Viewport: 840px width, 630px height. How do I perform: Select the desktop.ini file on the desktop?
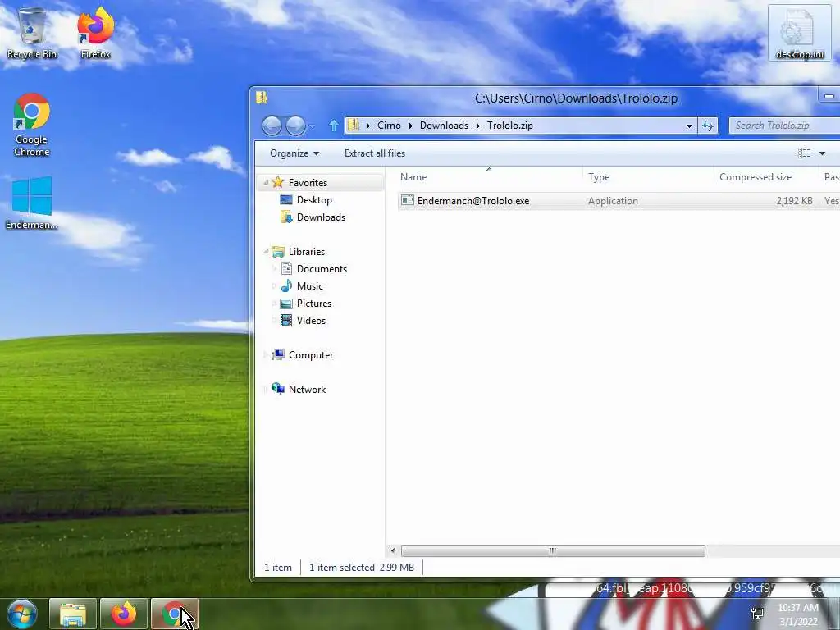point(799,33)
